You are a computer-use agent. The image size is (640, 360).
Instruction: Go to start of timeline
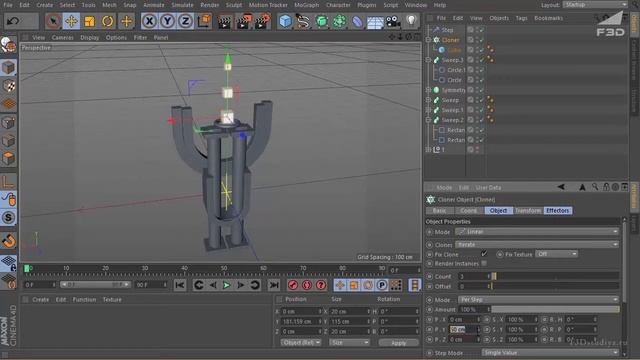(180, 285)
